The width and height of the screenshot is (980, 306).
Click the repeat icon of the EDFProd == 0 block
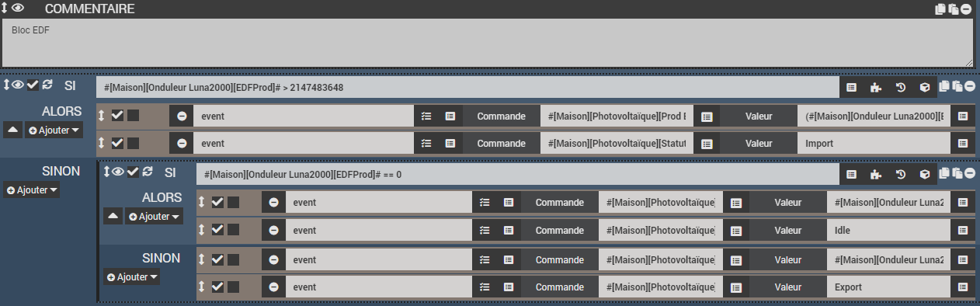point(148,172)
